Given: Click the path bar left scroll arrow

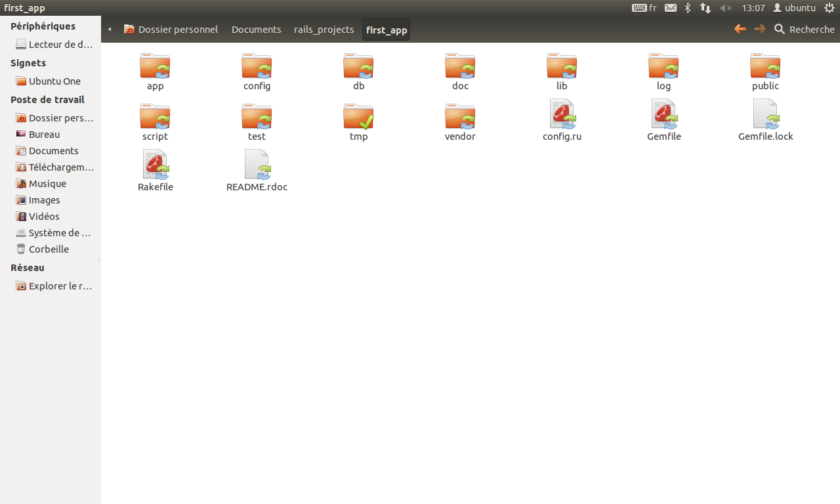Looking at the screenshot, I should pos(110,30).
